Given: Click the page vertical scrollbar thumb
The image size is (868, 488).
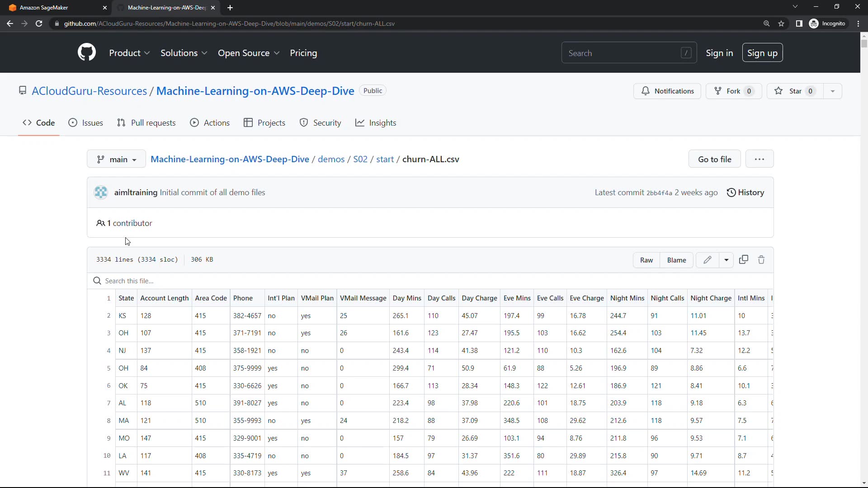Looking at the screenshot, I should tap(864, 43).
